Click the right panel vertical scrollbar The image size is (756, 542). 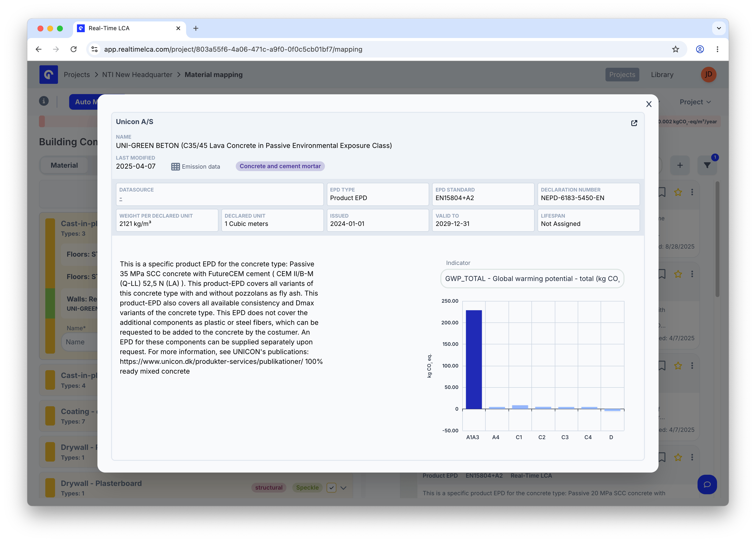pyautogui.click(x=717, y=239)
